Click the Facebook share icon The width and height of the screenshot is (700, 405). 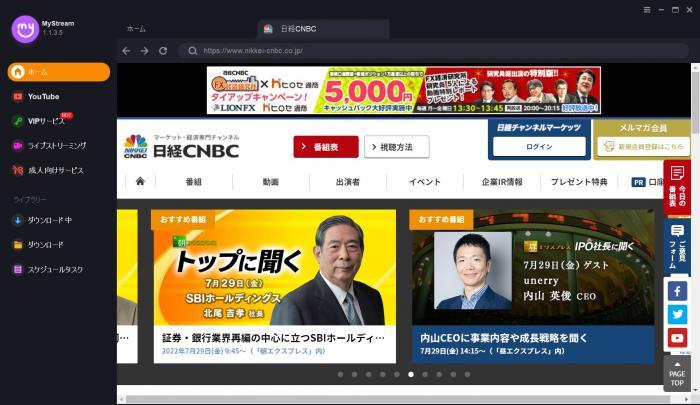pyautogui.click(x=677, y=292)
